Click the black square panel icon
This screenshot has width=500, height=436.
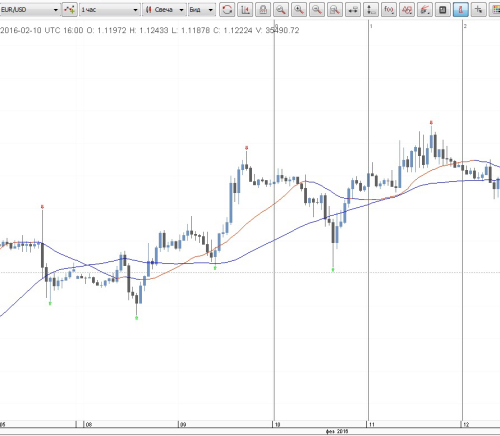443,10
